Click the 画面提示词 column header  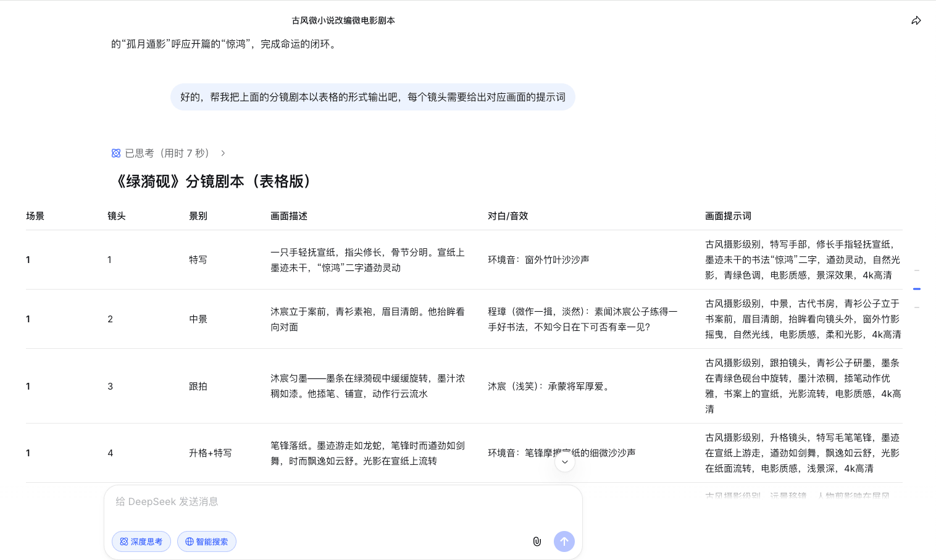coord(728,216)
